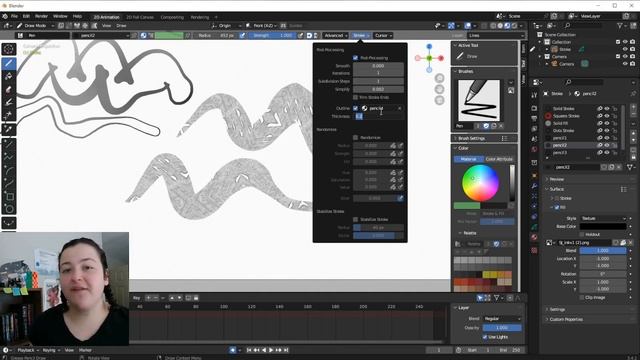This screenshot has width=640, height=360.
Task: Switch to the 2D Full Canvas workspace tab
Action: (140, 17)
